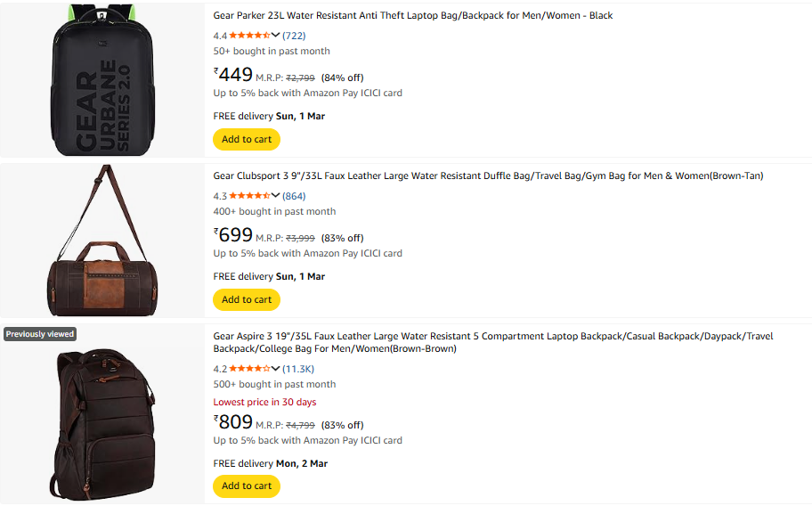Expand rating dropdown for the 4.3-star duffle bag
The image size is (812, 506).
click(276, 196)
